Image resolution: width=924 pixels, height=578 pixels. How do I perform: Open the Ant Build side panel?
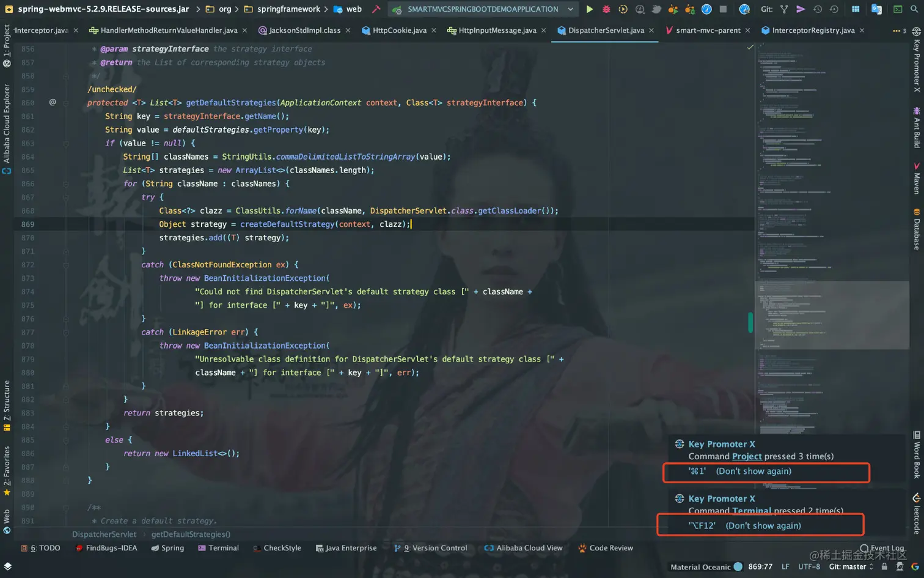click(x=917, y=128)
